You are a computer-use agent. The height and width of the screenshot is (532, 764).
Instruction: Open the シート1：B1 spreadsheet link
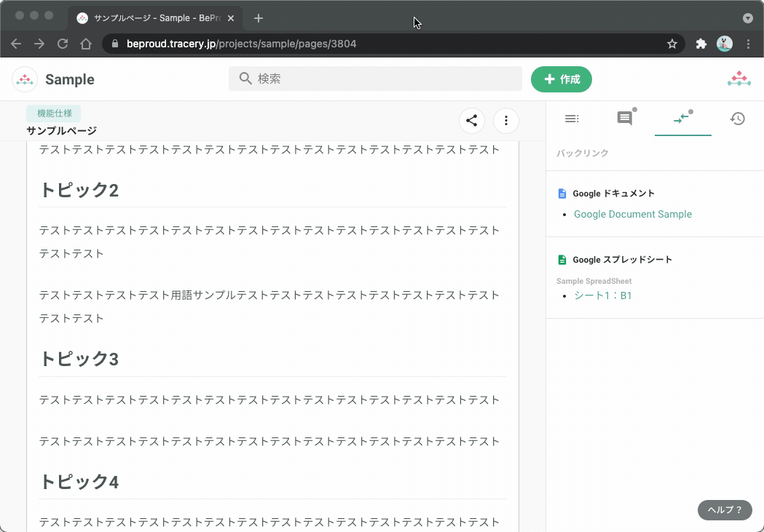coord(603,295)
